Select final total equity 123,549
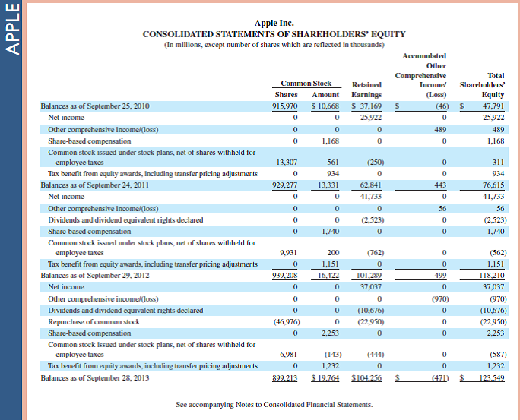The image size is (520, 420). click(x=492, y=378)
